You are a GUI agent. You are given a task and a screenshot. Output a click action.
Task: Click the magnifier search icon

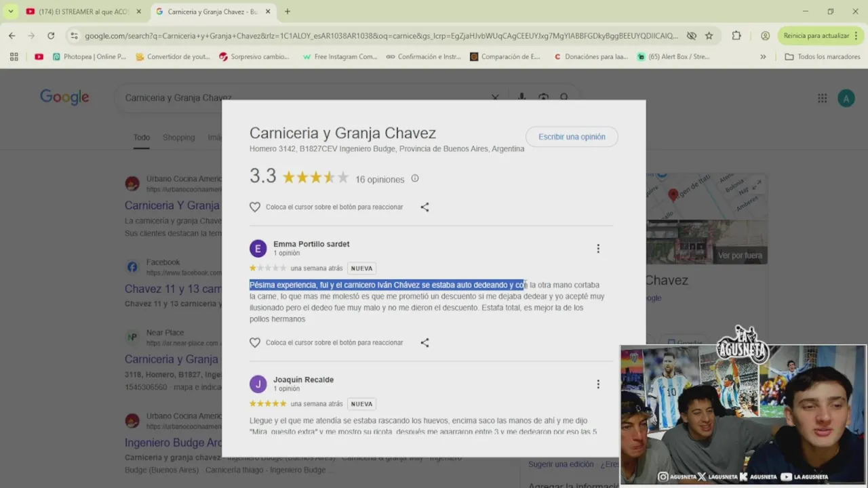coord(564,96)
